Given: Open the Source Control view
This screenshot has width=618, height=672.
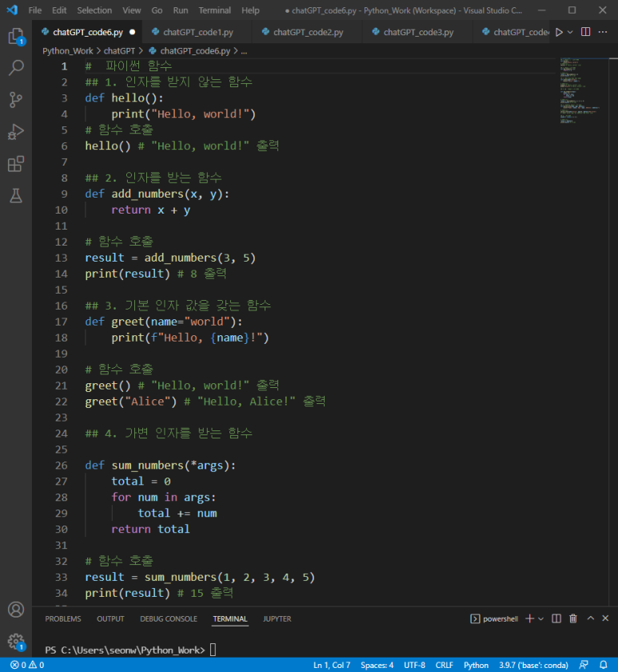Looking at the screenshot, I should (16, 99).
